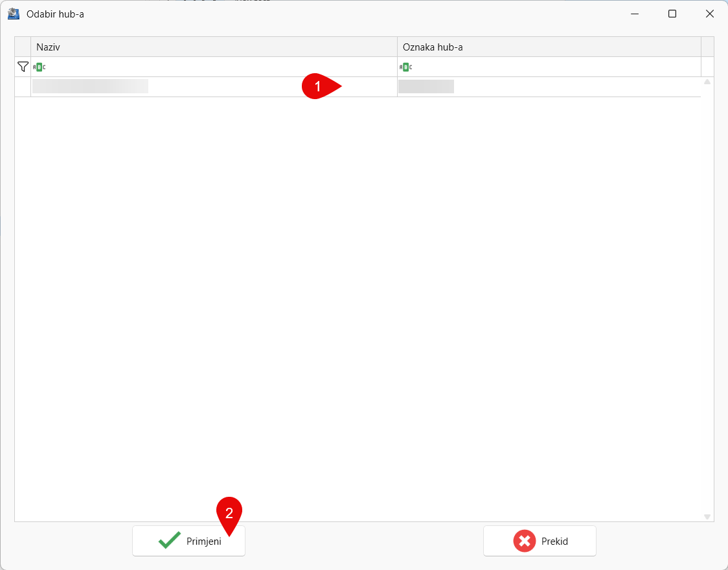Click the application icon in the title bar
Screen dimensions: 728x570
click(x=14, y=13)
